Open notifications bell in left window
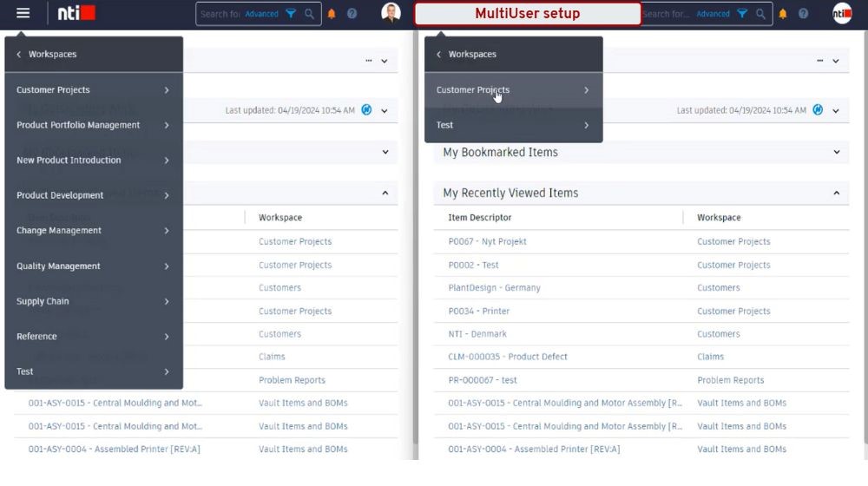 pyautogui.click(x=332, y=14)
